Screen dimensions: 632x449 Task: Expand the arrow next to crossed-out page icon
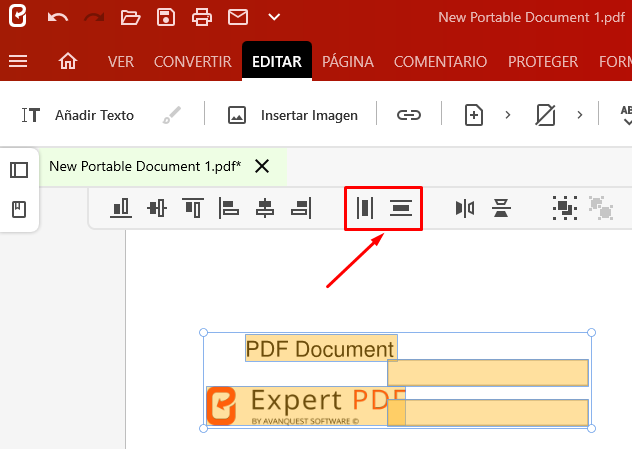[580, 115]
